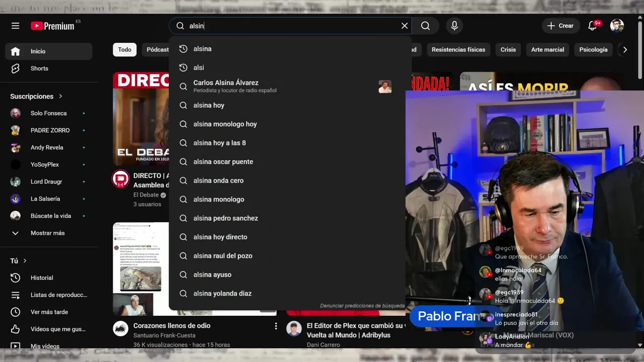Expand Mostrar más subscriptions
This screenshot has width=644, height=362.
(x=49, y=233)
